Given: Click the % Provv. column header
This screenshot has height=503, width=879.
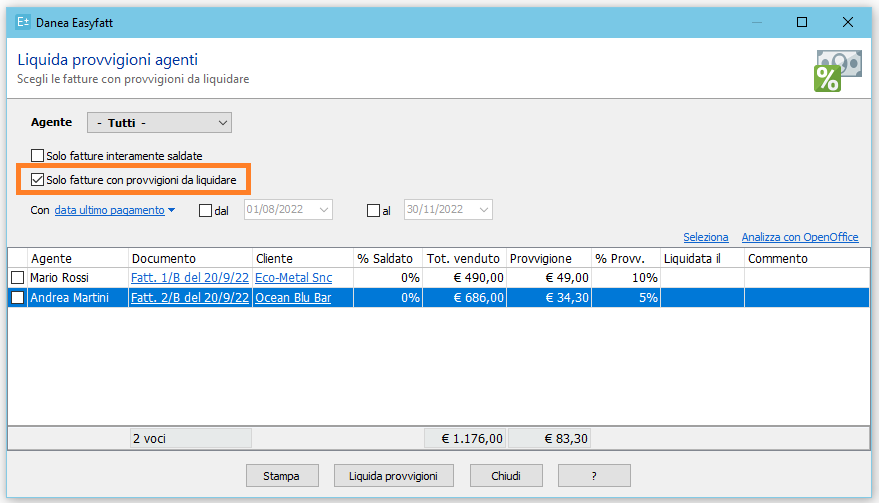Looking at the screenshot, I should pyautogui.click(x=626, y=258).
